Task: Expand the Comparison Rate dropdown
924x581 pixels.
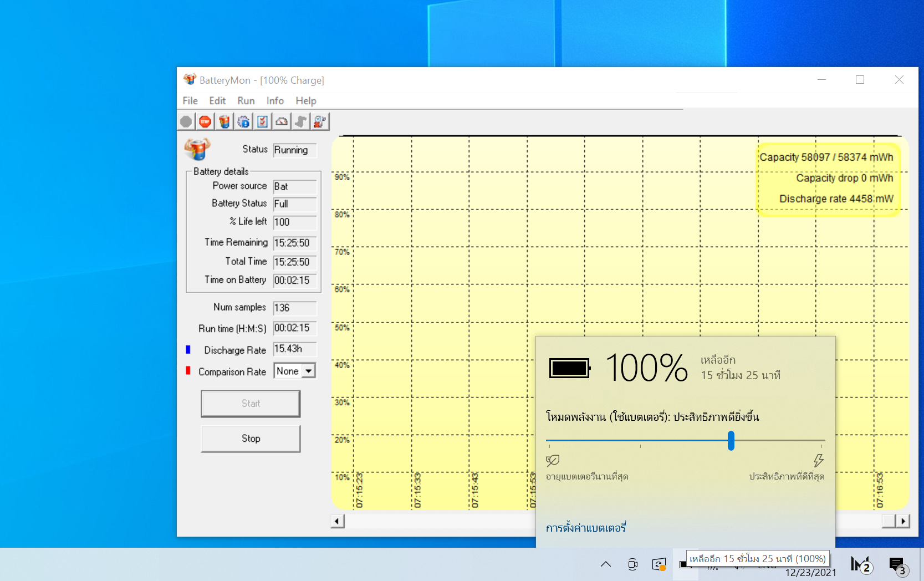Action: (308, 371)
